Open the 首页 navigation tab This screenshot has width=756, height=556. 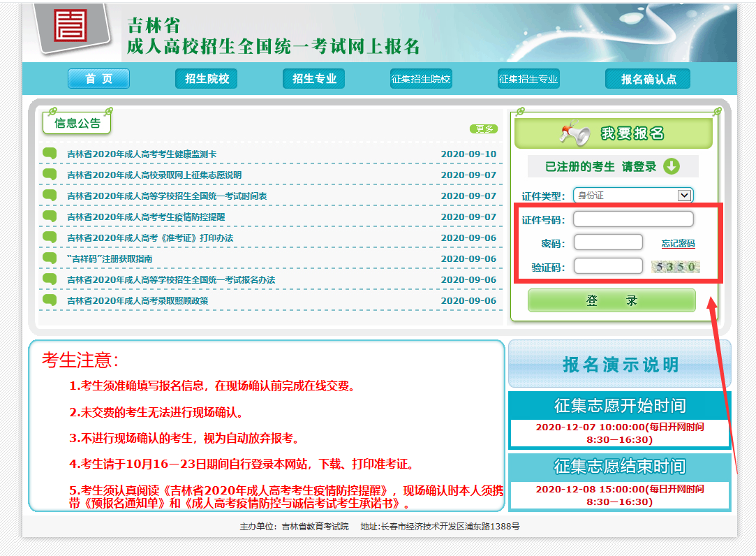click(x=98, y=79)
